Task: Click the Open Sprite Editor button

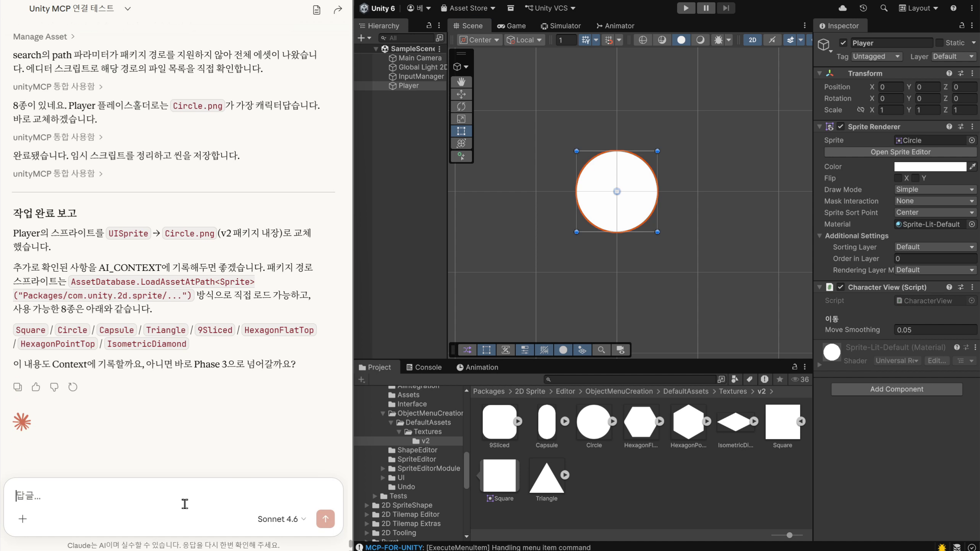Action: tap(900, 152)
